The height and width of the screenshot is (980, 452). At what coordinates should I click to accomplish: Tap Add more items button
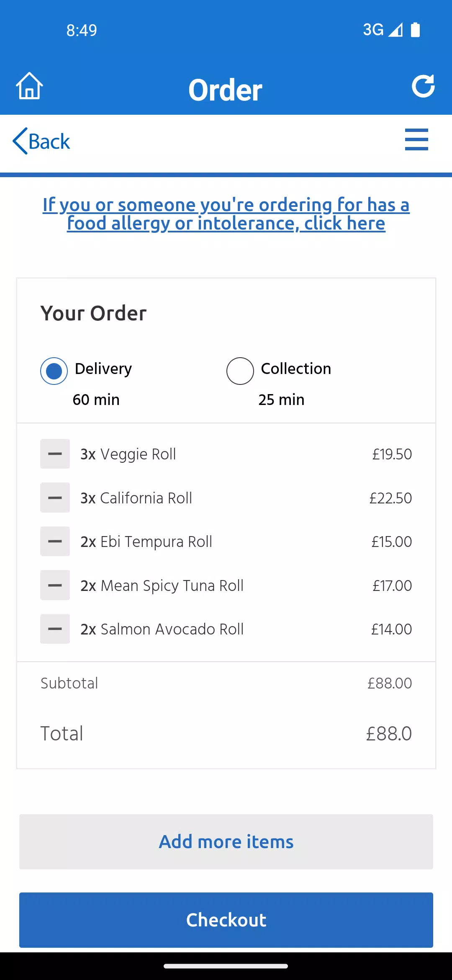pos(226,842)
